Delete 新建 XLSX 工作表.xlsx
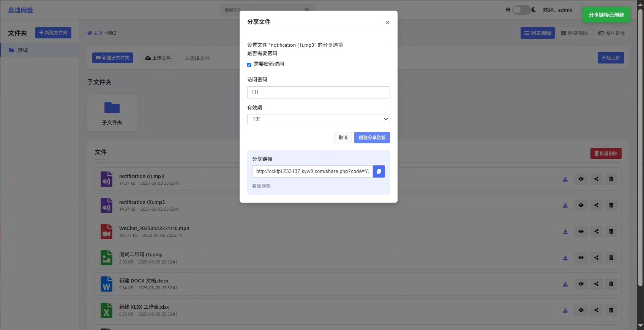Viewport: 644px width, 330px height. click(x=611, y=310)
